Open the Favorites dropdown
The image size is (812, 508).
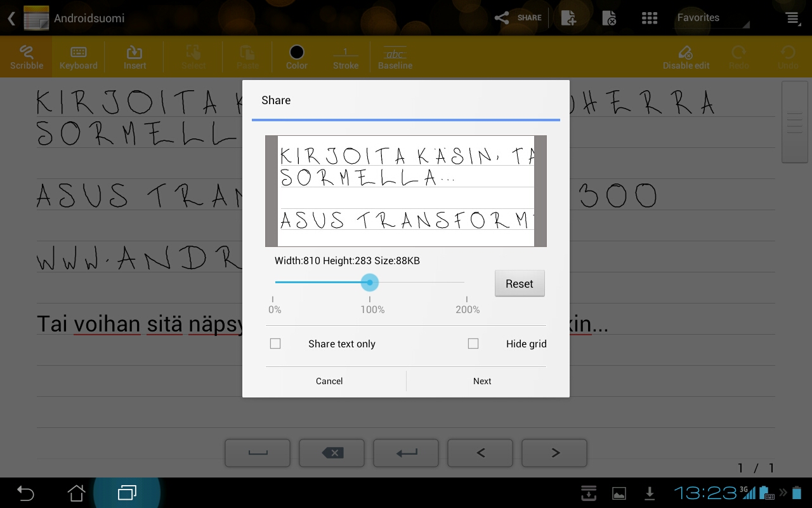[710, 18]
